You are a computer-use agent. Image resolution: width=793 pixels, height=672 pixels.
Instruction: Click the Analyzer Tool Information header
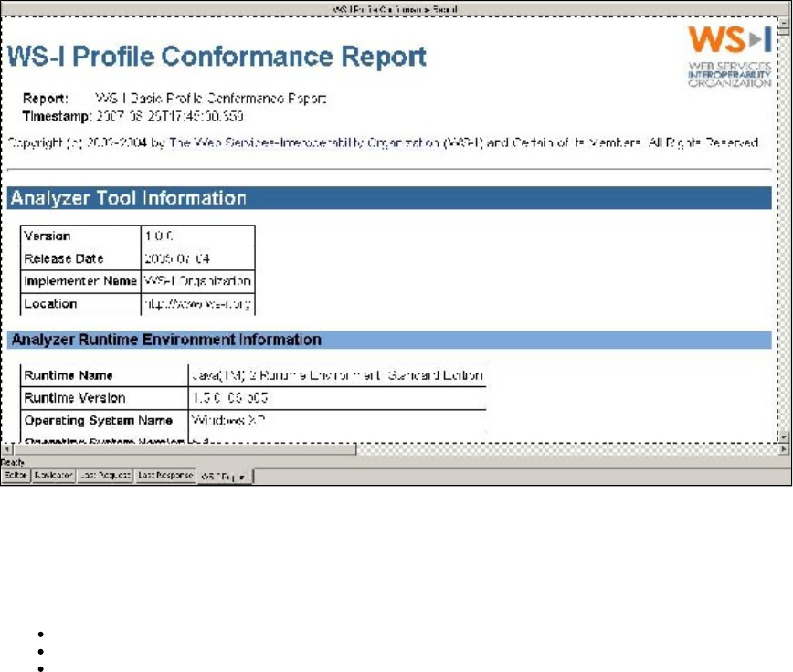click(389, 197)
